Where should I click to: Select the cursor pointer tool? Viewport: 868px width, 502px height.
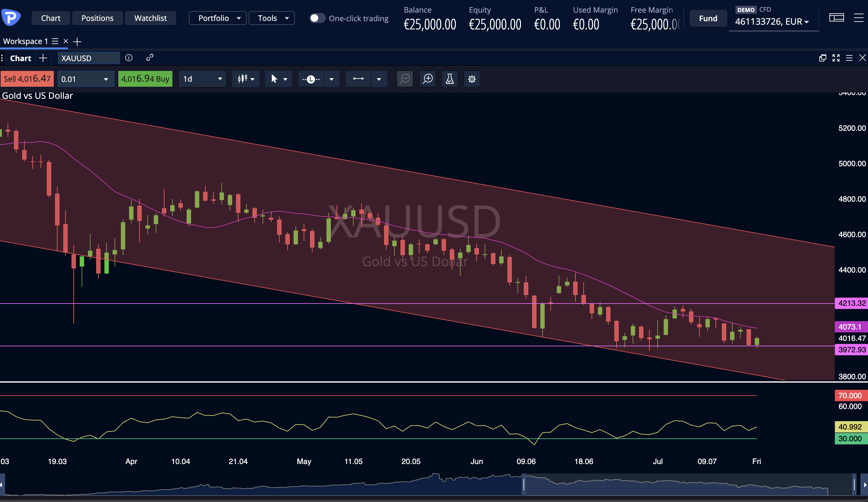tap(274, 79)
